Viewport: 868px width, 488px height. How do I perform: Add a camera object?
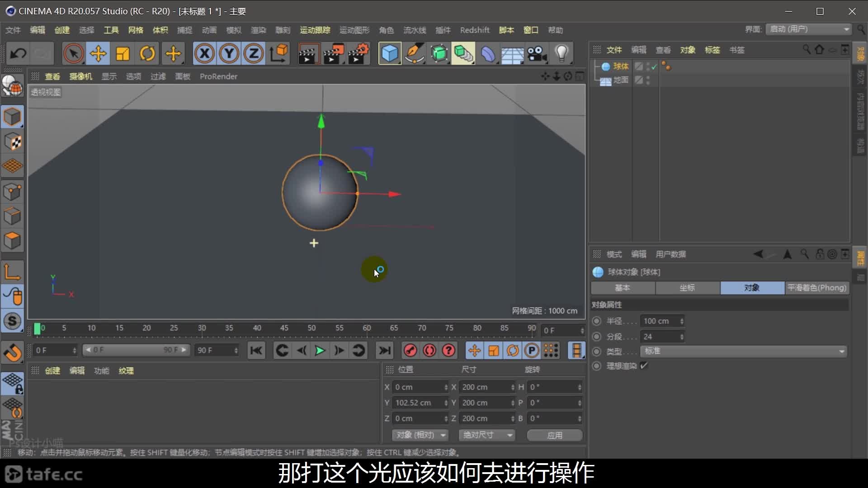coord(537,54)
